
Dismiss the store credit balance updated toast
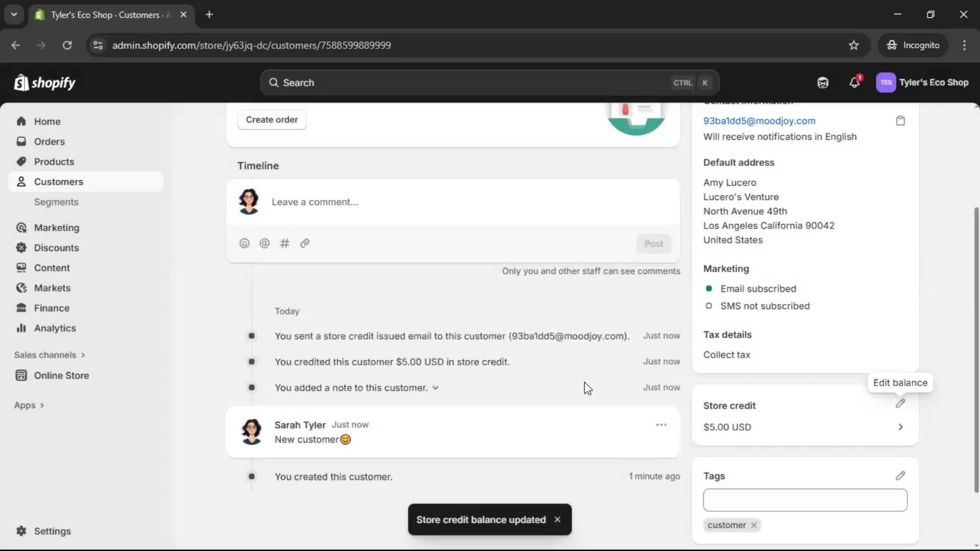click(557, 519)
